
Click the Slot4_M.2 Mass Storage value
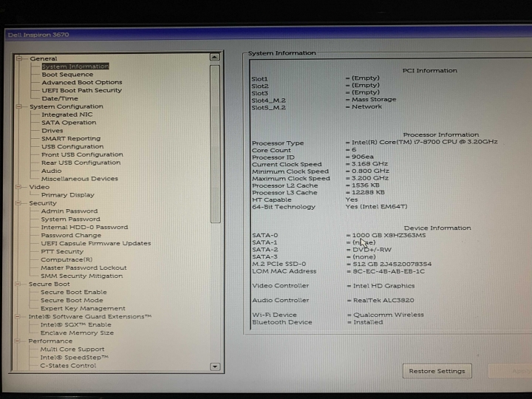[374, 100]
